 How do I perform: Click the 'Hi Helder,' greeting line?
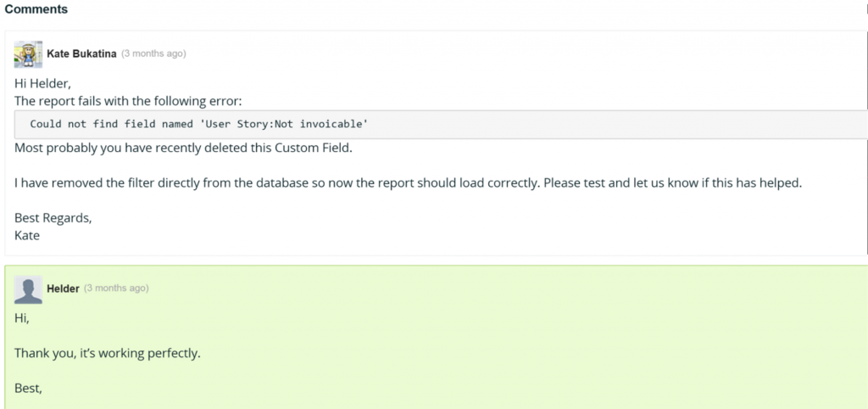(42, 84)
